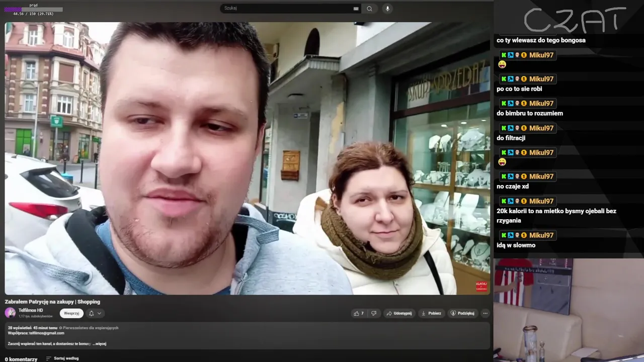Click the Udostępnij share button
Viewport: 644px width, 362px height.
pyautogui.click(x=399, y=313)
